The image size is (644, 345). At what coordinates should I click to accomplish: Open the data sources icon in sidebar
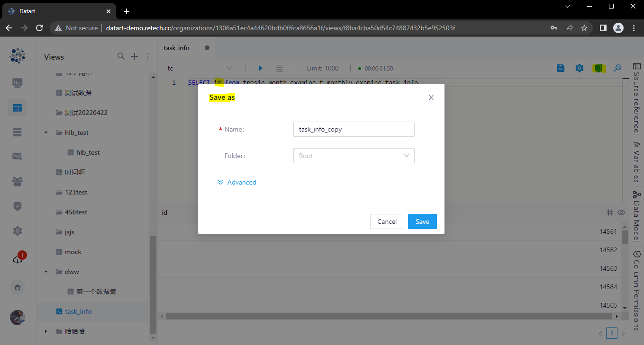tap(18, 133)
